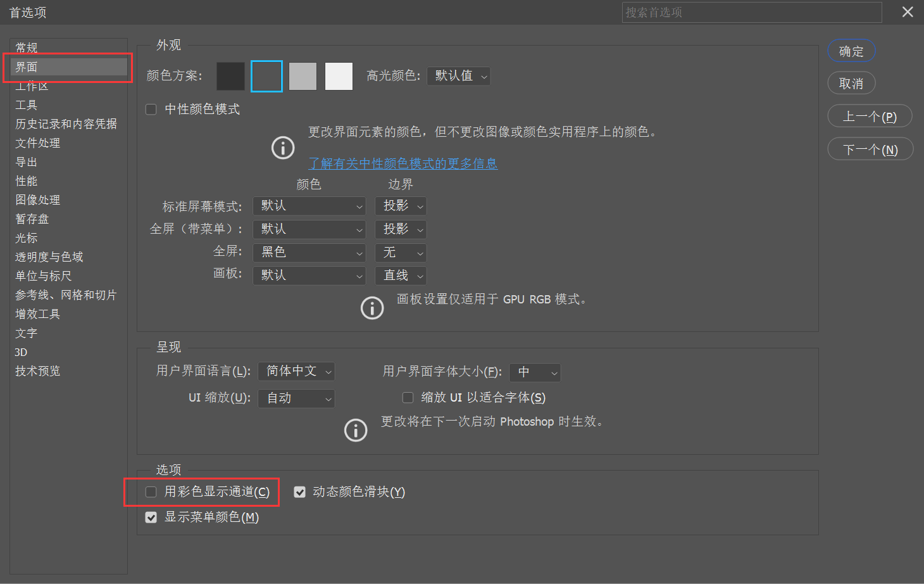Open 3D category

(x=69, y=352)
